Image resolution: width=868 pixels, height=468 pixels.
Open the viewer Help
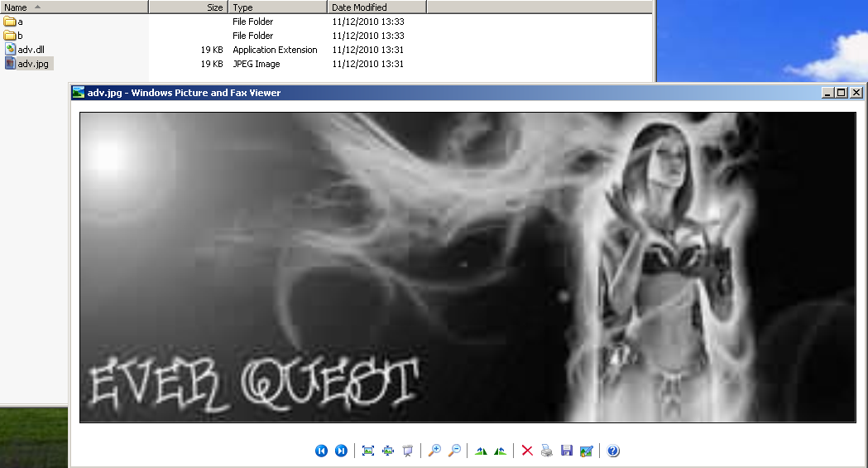point(613,451)
